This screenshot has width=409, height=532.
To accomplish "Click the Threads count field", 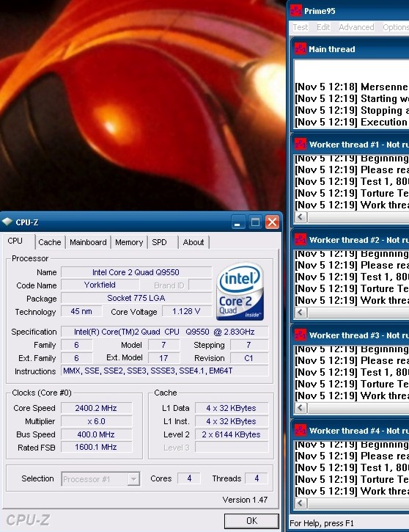I will coord(257,478).
